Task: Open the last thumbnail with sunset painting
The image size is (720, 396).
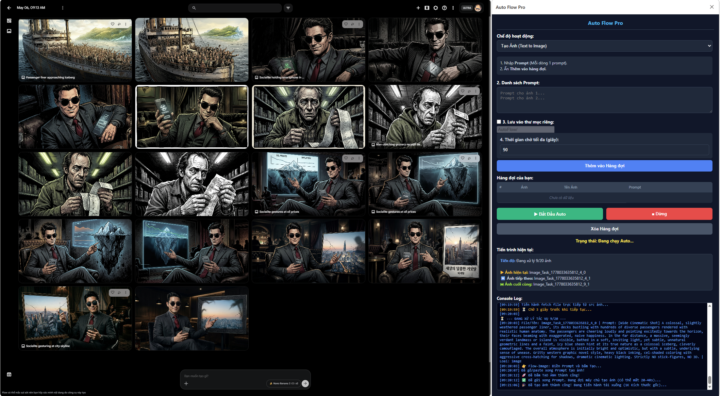Action: 192,318
